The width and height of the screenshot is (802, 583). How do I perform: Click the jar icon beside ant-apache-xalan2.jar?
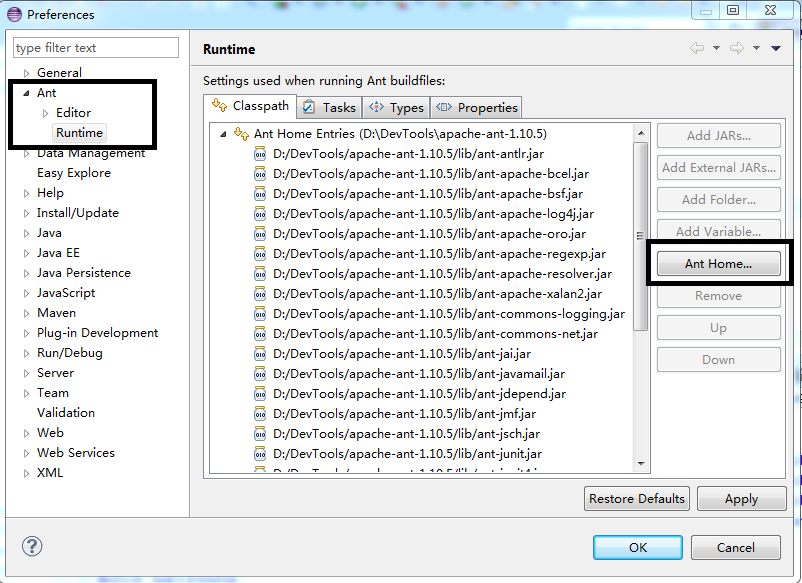260,294
